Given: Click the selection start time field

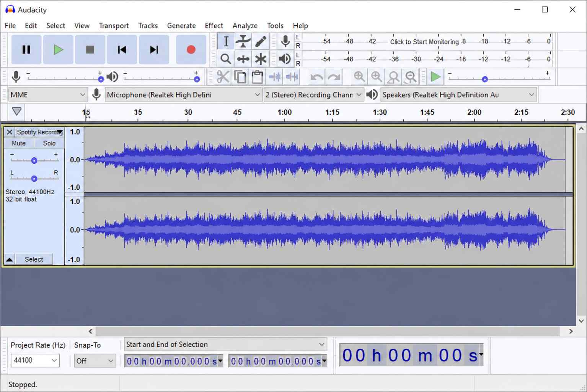Looking at the screenshot, I should (x=174, y=361).
